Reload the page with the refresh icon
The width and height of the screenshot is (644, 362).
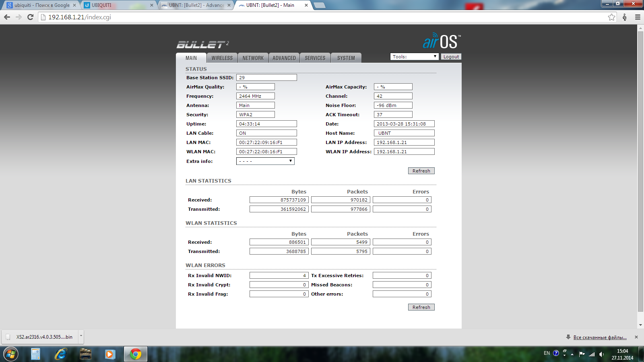tap(30, 17)
